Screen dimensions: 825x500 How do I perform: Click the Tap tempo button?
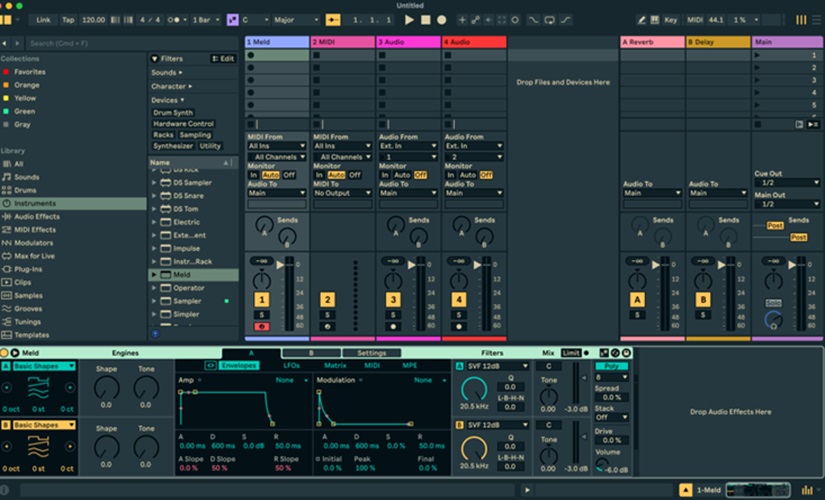[x=68, y=19]
